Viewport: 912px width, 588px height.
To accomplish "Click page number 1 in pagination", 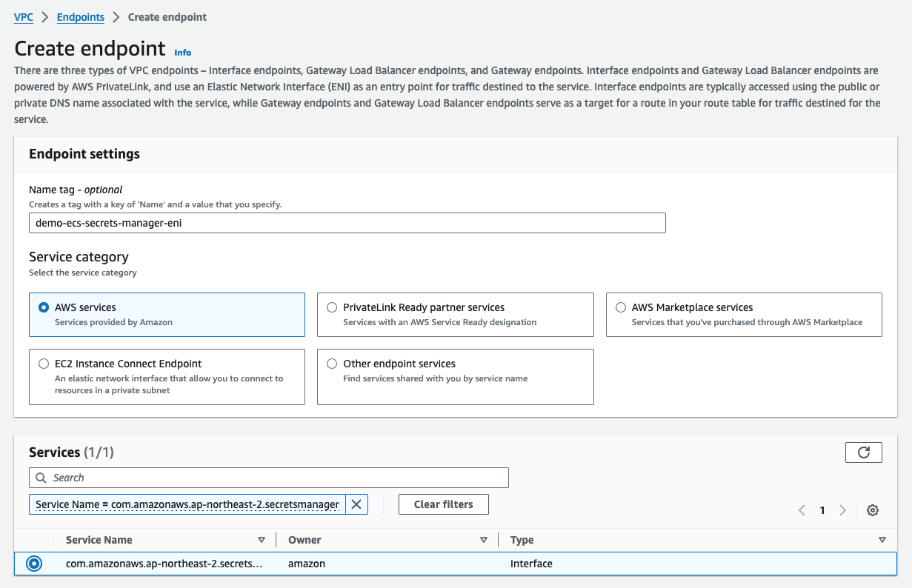I will pos(822,510).
